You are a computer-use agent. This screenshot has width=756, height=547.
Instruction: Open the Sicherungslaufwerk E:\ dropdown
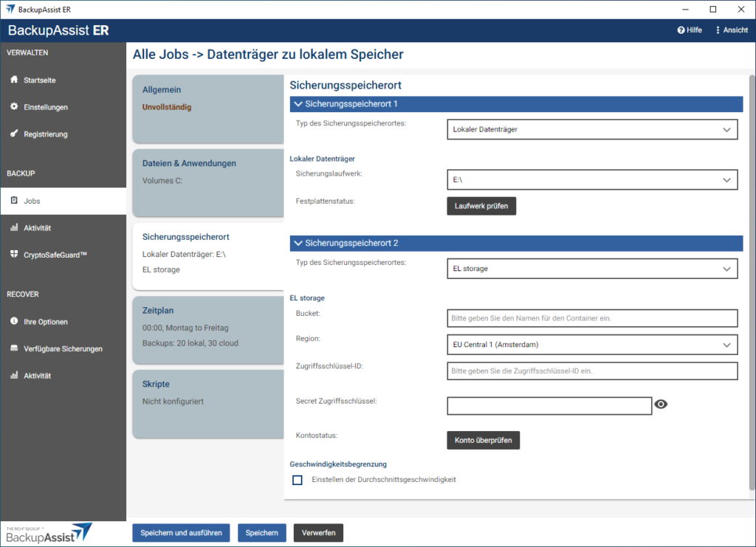click(x=591, y=179)
